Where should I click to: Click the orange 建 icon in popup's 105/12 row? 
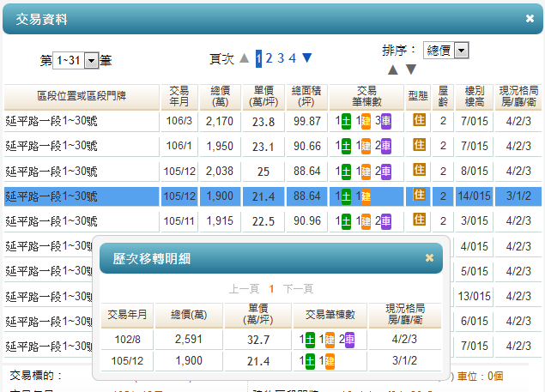click(x=330, y=361)
